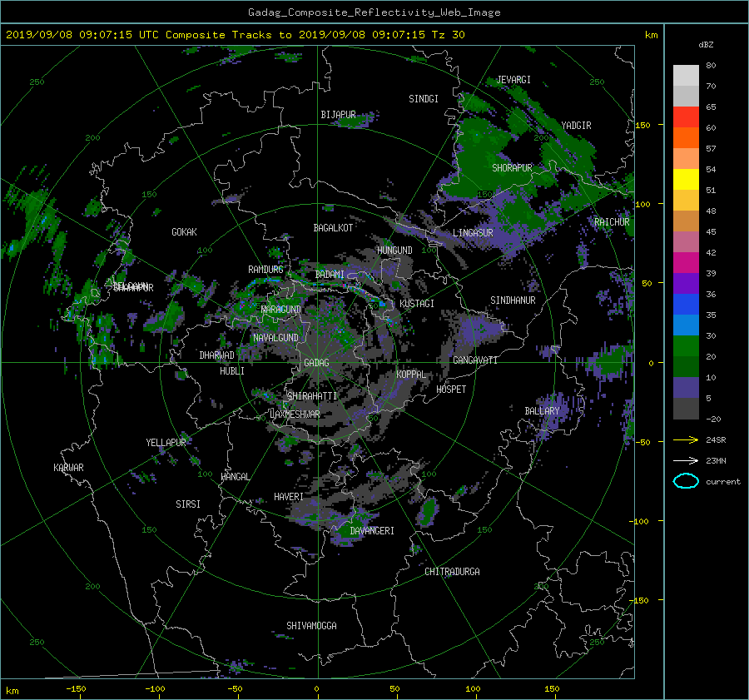
Task: Click the BIJAPUR city label
Action: tap(338, 115)
